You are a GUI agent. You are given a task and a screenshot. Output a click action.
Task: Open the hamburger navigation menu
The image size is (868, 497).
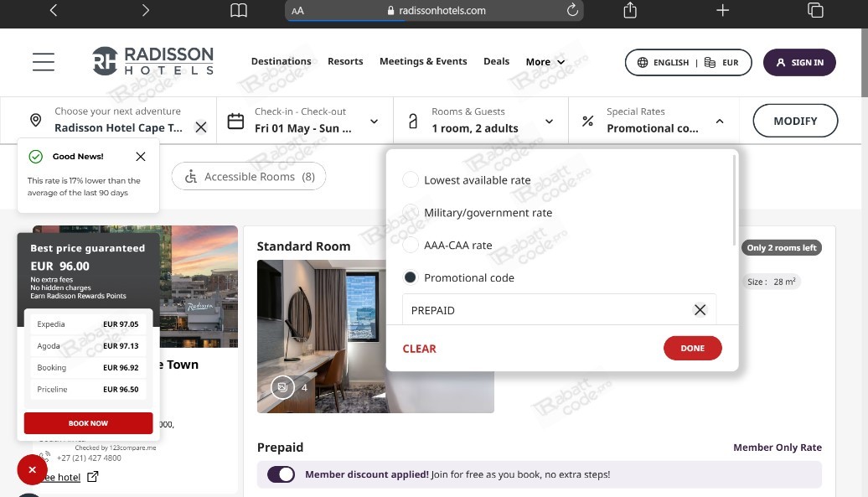tap(43, 61)
